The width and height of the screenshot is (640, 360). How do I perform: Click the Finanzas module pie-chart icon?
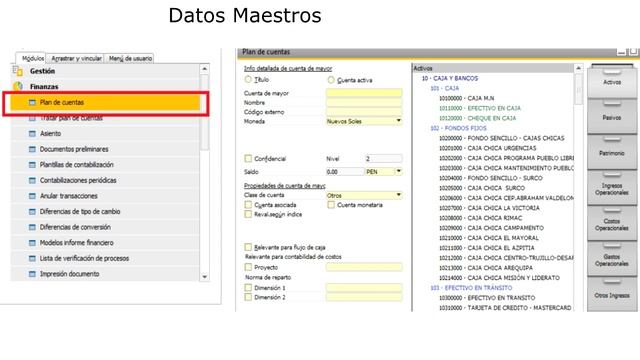18,87
